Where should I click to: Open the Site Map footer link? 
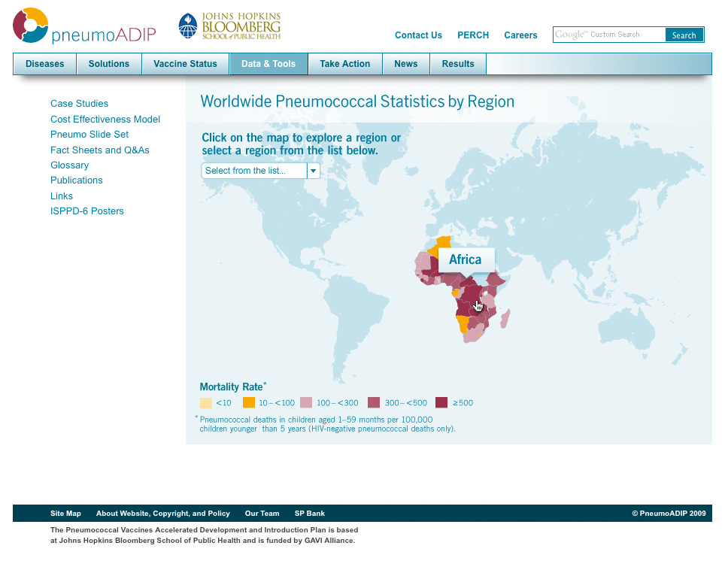pos(65,514)
